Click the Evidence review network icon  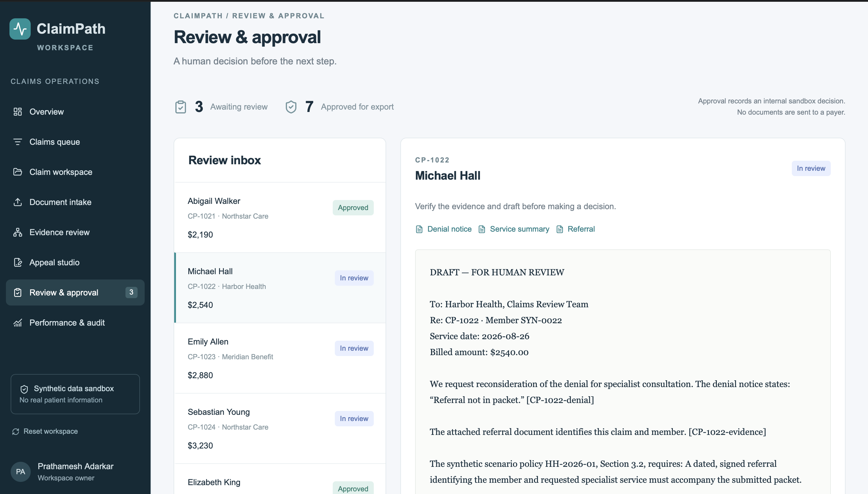pos(18,233)
